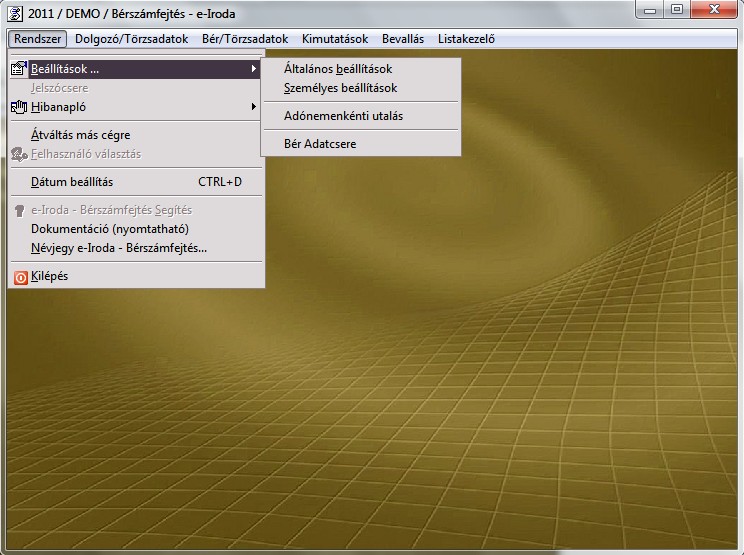Click the red Kilépés exit icon
This screenshot has width=744, height=555.
[x=19, y=276]
